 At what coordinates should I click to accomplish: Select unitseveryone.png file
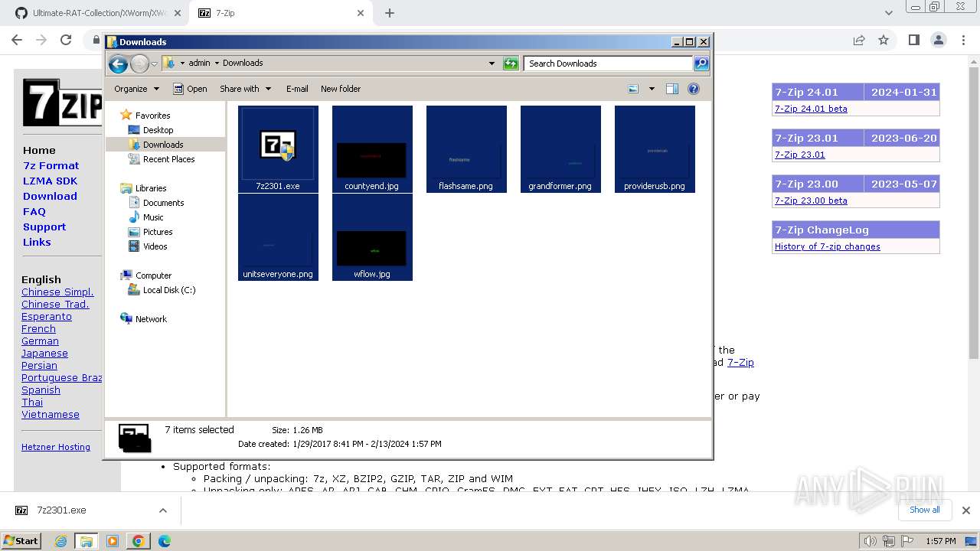[x=278, y=237]
